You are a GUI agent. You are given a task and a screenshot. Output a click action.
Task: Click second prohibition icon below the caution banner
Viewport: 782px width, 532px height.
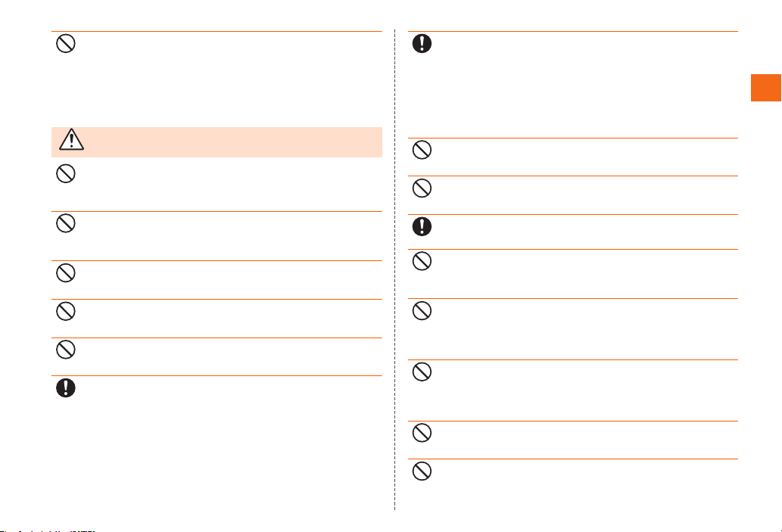click(x=65, y=223)
